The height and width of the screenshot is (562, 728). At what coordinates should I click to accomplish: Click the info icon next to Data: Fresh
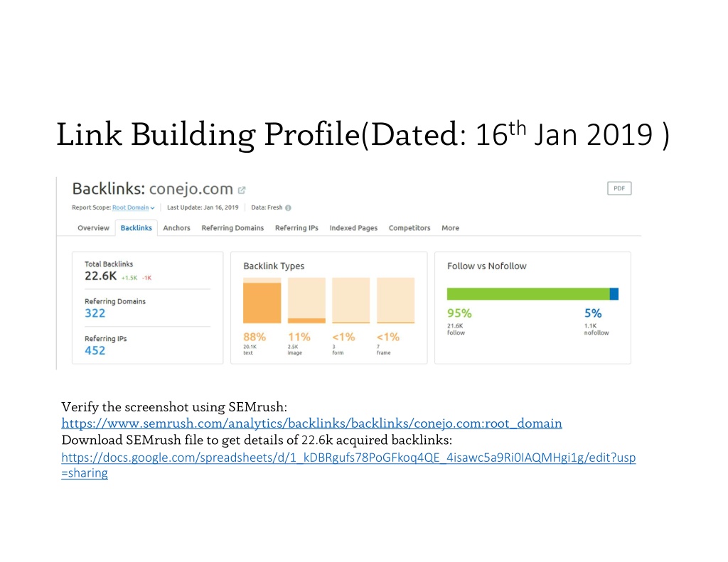pyautogui.click(x=289, y=208)
